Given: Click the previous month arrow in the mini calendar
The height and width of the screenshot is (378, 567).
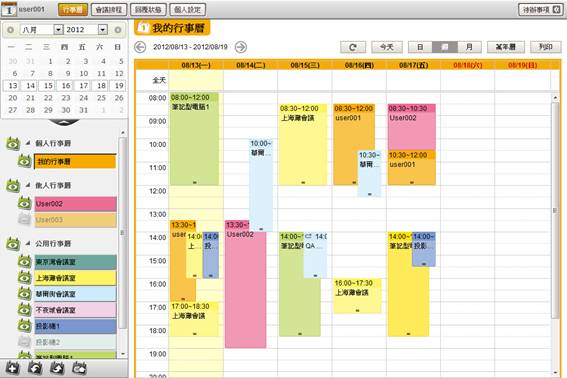Looking at the screenshot, I should click(x=10, y=30).
